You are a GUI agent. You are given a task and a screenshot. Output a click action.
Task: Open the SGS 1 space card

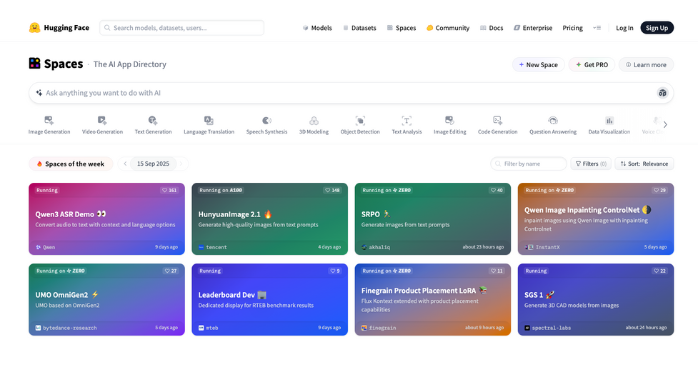(596, 300)
